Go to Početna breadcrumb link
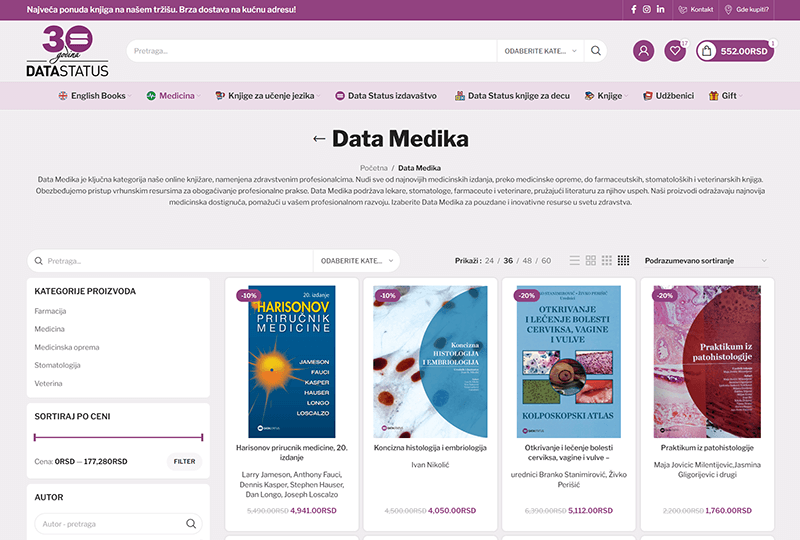This screenshot has height=540, width=800. pos(373,168)
